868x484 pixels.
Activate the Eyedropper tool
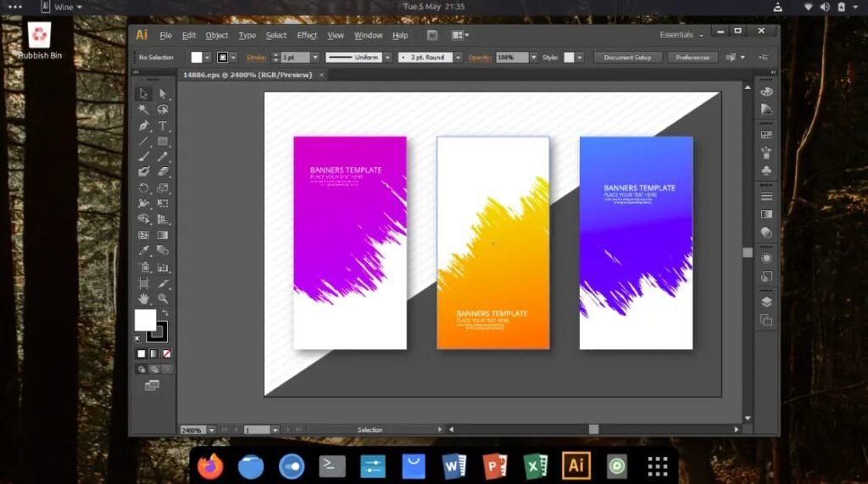144,250
